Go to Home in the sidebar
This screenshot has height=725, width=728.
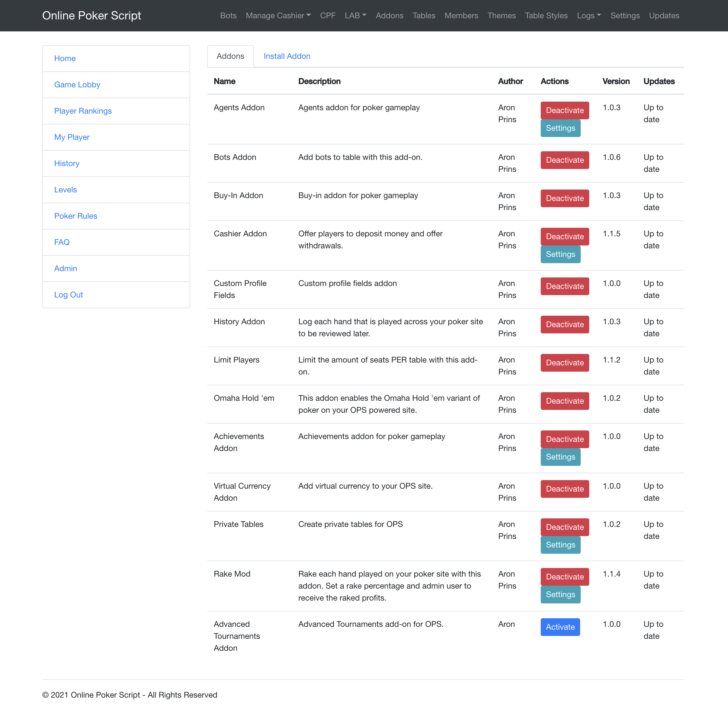(116, 59)
